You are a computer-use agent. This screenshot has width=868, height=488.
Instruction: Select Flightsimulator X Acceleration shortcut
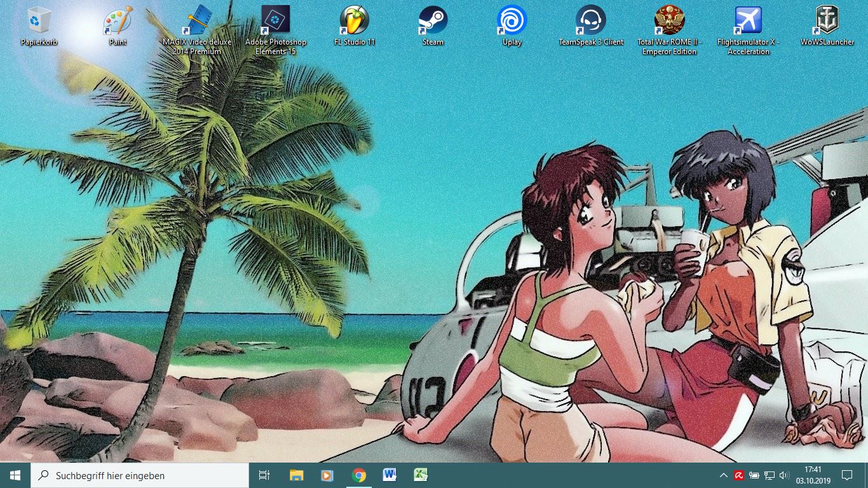coord(748,30)
